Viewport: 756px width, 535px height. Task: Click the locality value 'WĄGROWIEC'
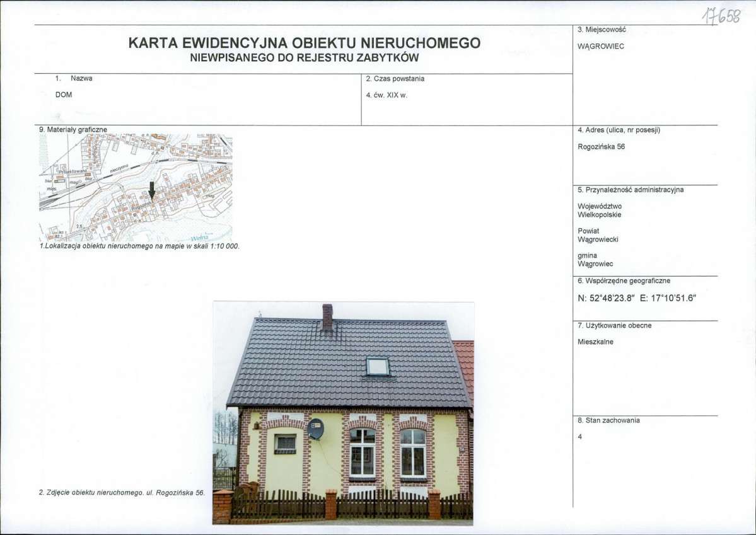tap(601, 46)
